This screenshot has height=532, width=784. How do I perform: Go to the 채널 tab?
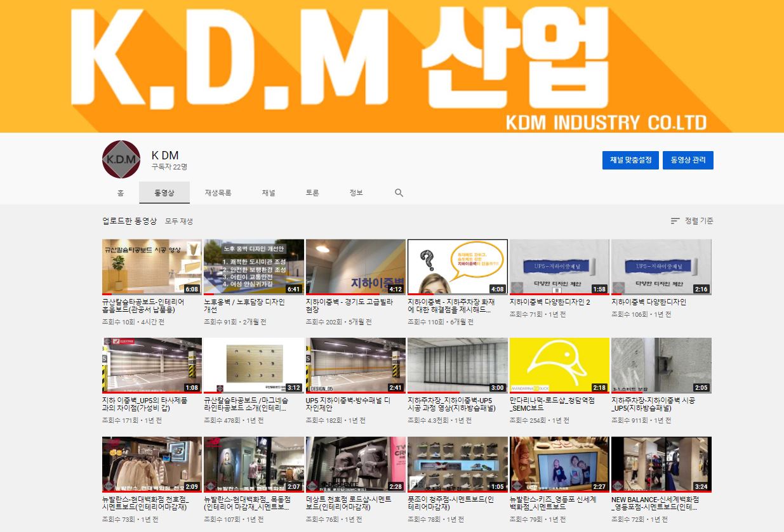click(x=269, y=193)
